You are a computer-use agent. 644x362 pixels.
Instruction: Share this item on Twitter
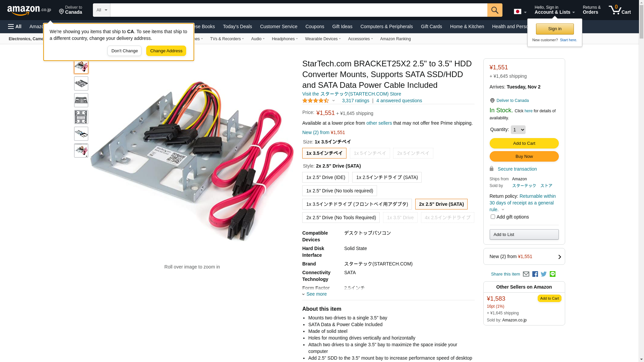click(544, 274)
